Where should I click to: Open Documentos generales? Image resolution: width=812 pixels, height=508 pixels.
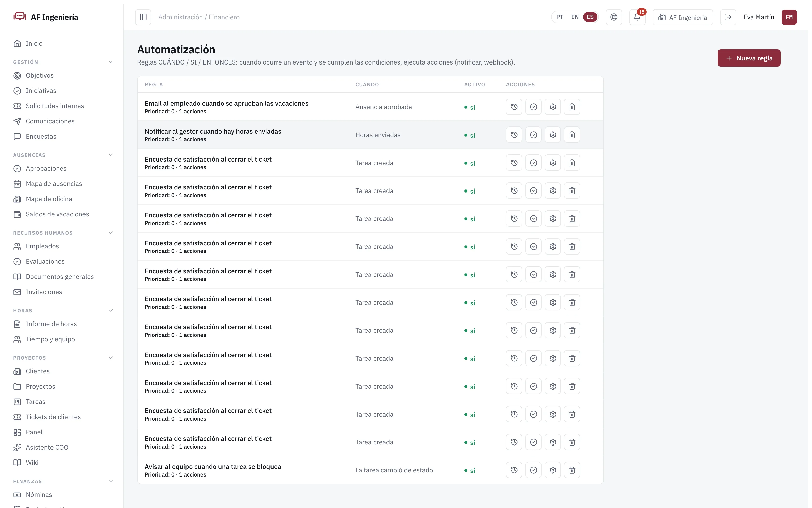(x=60, y=277)
